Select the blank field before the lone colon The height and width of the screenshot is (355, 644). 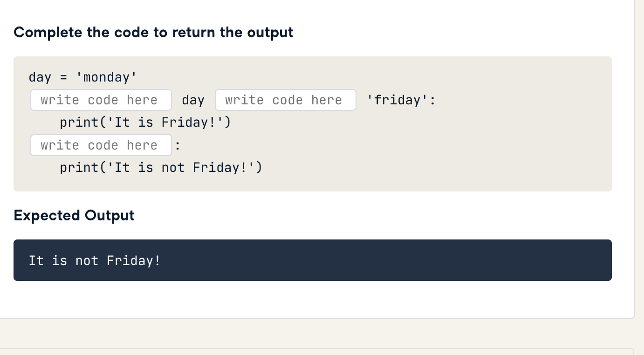click(101, 145)
